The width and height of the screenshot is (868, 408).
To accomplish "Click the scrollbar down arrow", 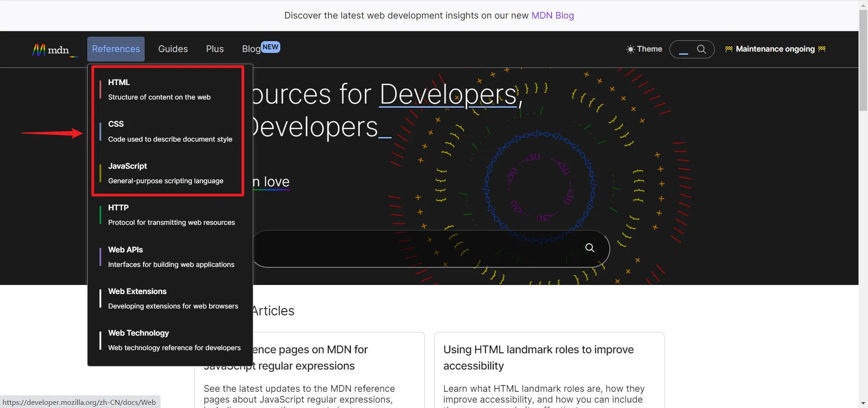I will pyautogui.click(x=863, y=403).
